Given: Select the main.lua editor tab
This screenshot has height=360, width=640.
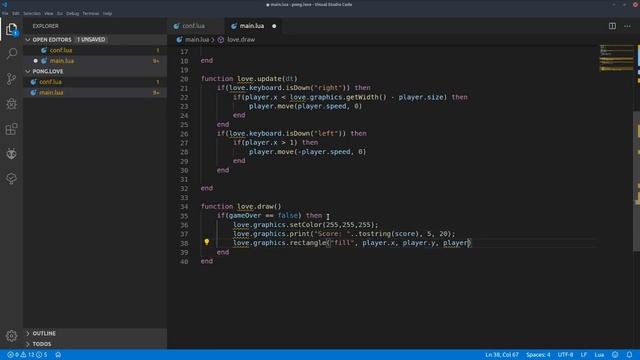Looking at the screenshot, I should 253,26.
